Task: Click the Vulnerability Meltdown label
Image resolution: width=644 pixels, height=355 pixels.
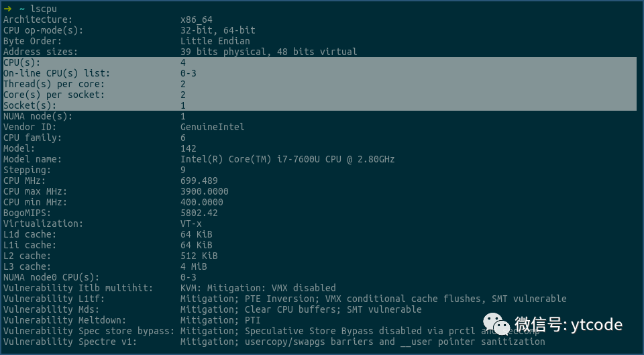Action: coord(64,320)
